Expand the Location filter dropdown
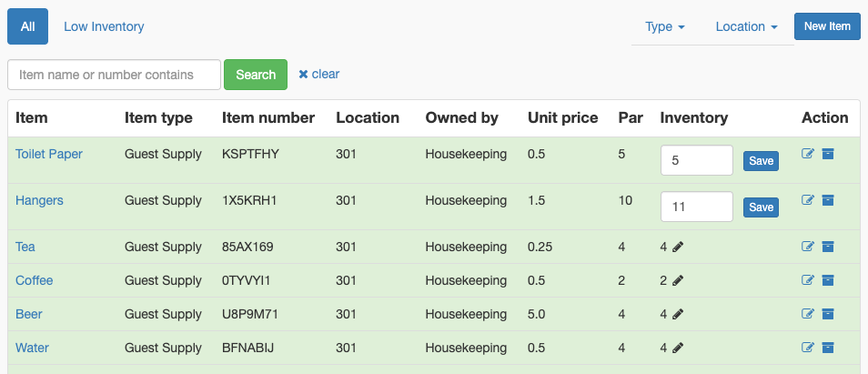This screenshot has width=868, height=374. click(x=746, y=26)
